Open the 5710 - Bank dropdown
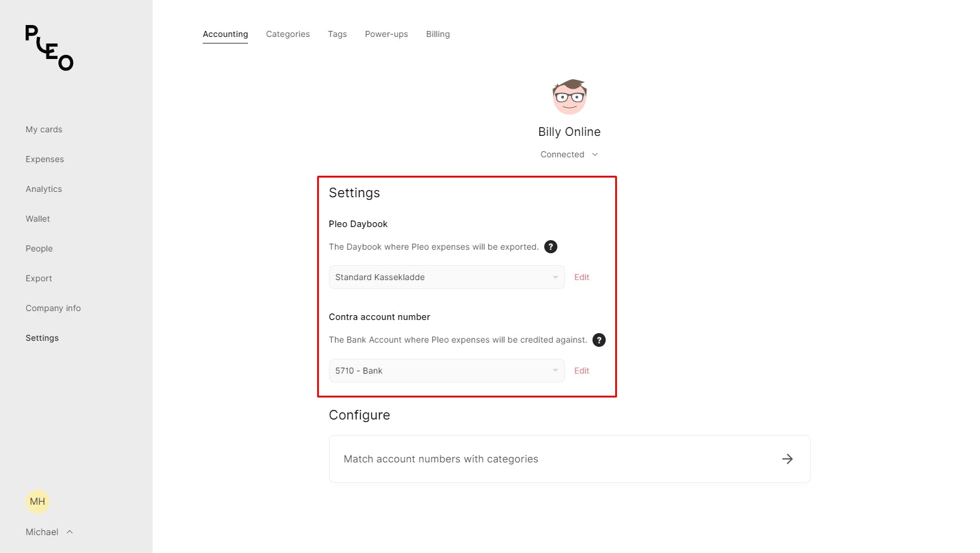 pos(446,371)
